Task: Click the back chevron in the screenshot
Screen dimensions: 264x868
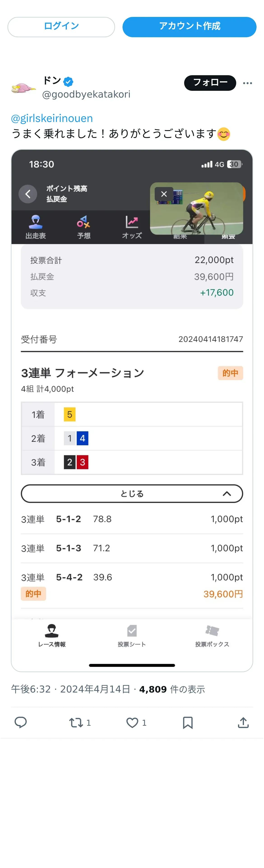Action: tap(28, 194)
